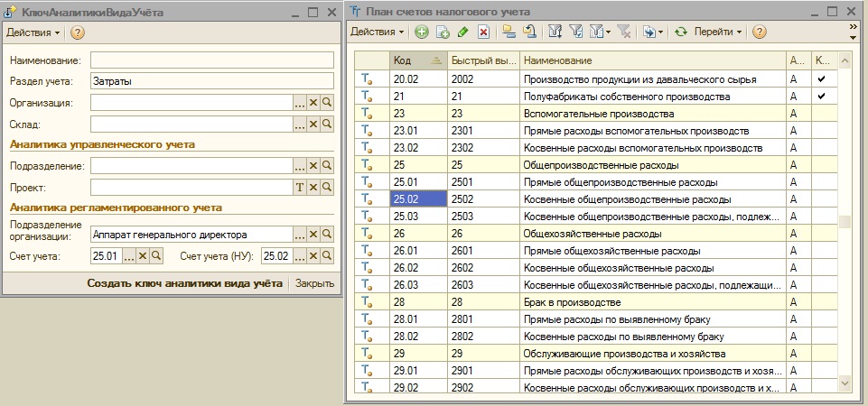This screenshot has height=406, width=868.
Task: Clear the Организация field with its X icon
Action: click(x=314, y=103)
